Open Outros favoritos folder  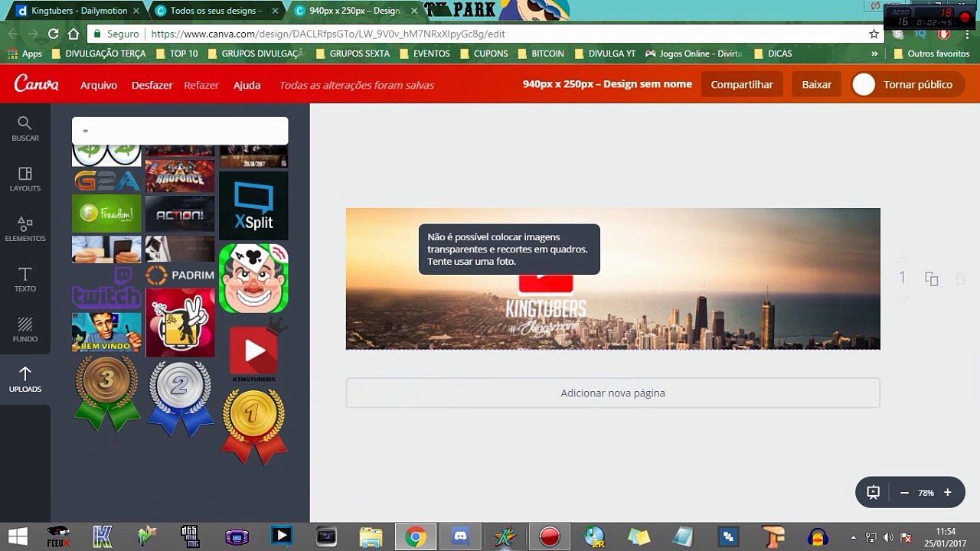(x=932, y=54)
